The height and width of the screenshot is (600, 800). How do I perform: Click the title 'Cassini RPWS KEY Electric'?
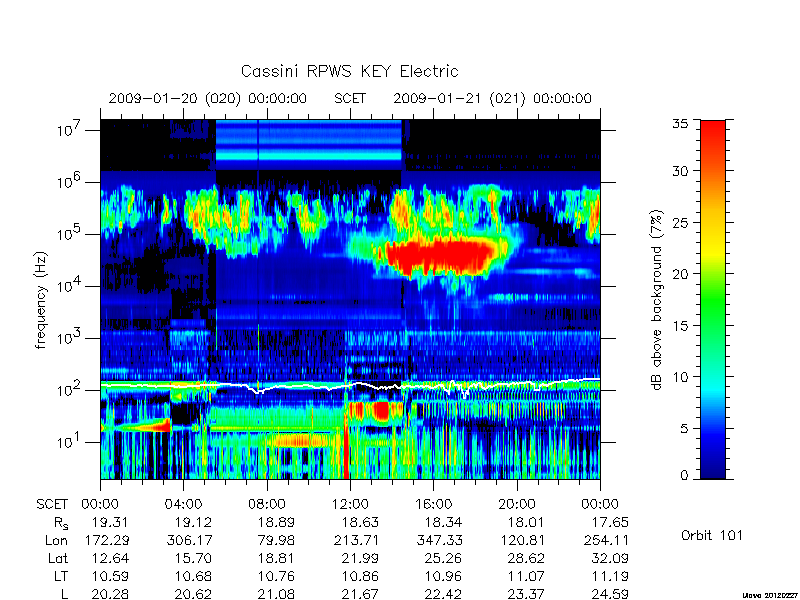coord(349,71)
